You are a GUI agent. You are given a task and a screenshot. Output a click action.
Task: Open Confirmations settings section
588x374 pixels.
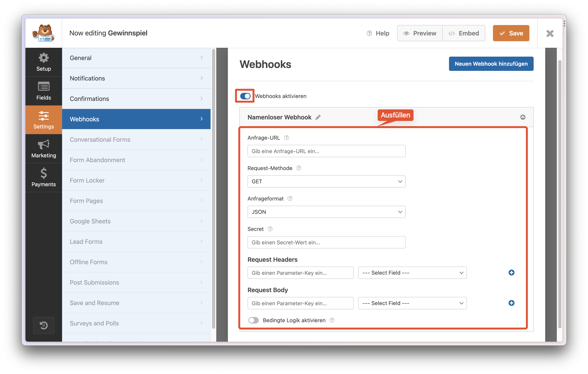point(136,99)
